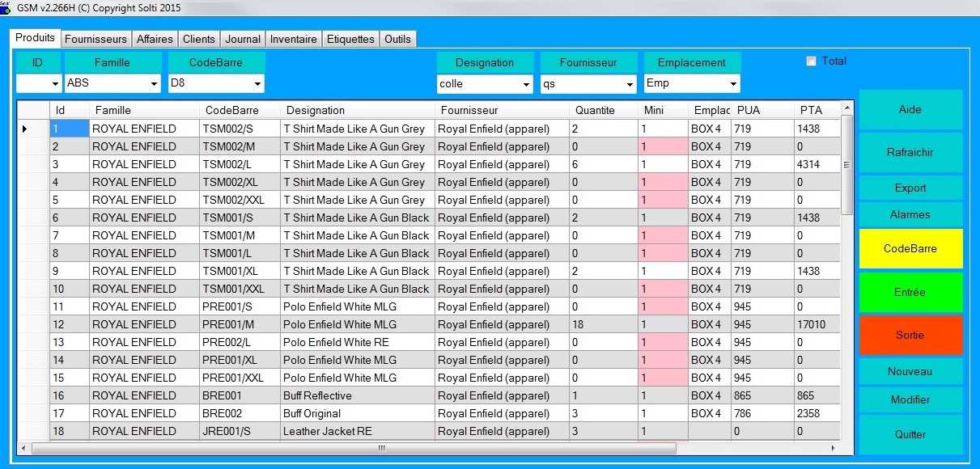980x469 pixels.
Task: Open the Aide help panel
Action: coord(910,109)
